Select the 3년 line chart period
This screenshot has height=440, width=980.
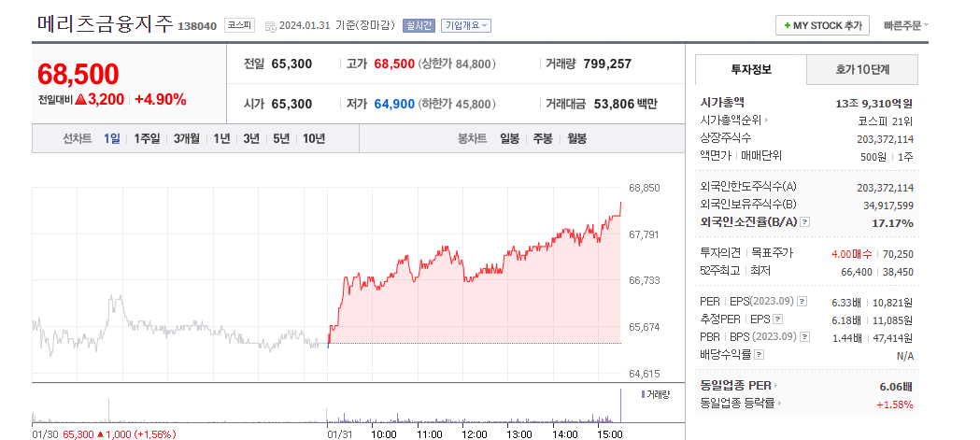pos(251,139)
